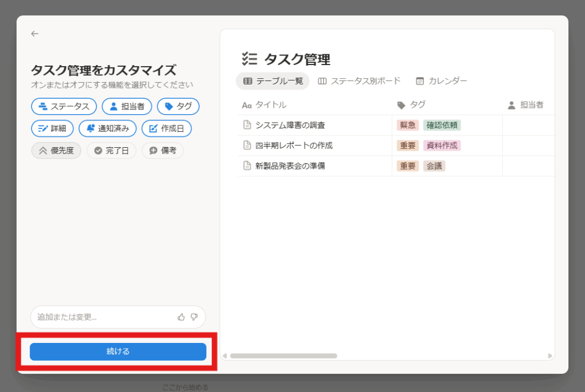This screenshot has width=585, height=392.
Task: Disable the 通知済み feature chip
Action: click(x=107, y=128)
